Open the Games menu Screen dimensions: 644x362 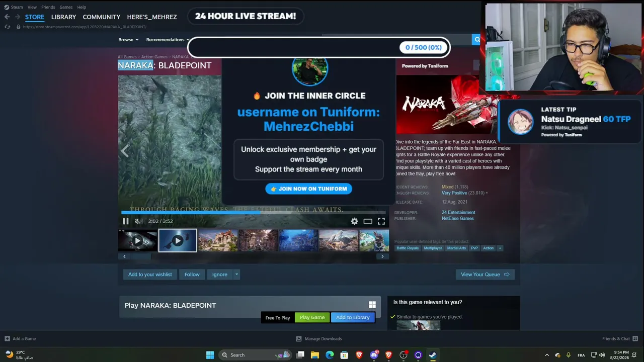coord(66,8)
